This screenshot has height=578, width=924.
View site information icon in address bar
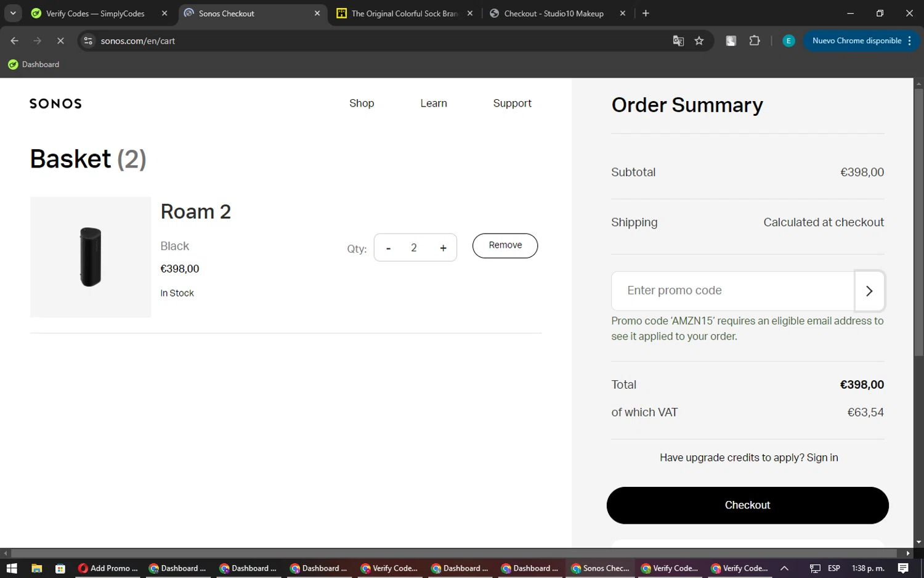pos(88,41)
